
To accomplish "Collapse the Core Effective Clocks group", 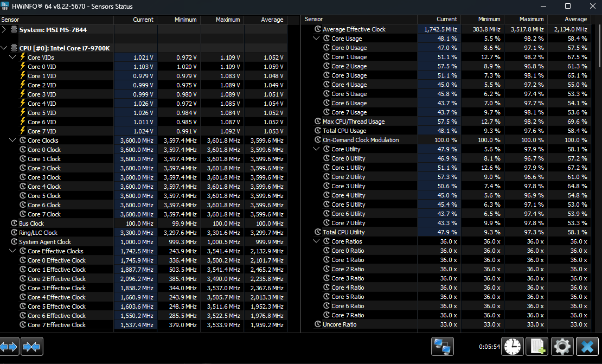I will click(12, 250).
